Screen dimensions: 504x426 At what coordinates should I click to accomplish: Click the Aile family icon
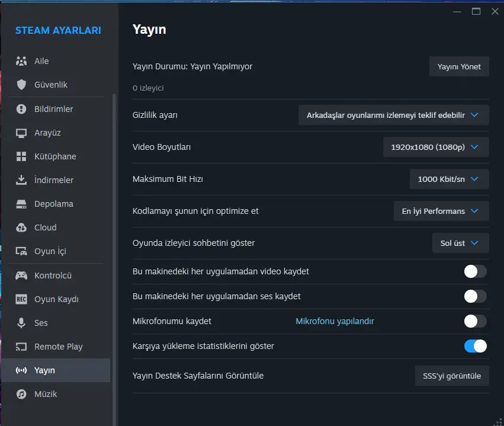pos(21,61)
